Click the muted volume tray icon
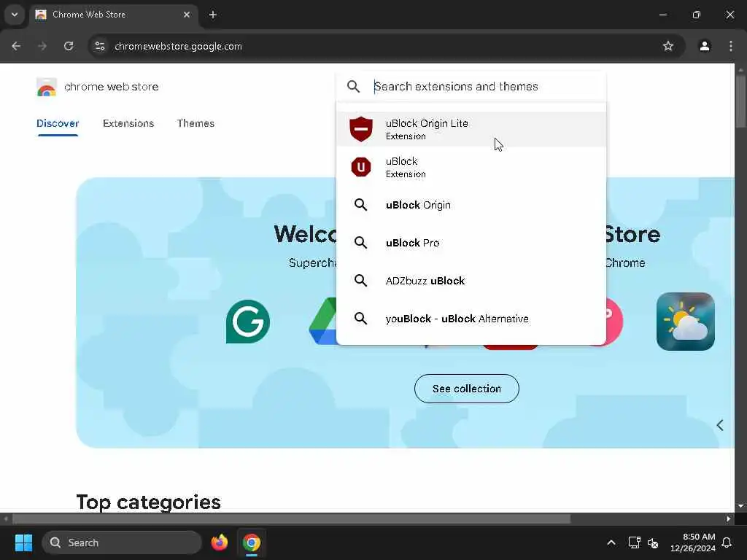747x560 pixels. 653,542
